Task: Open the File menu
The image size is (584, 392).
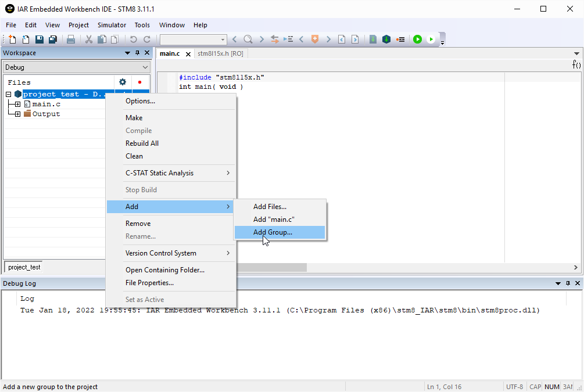Action: (11, 25)
